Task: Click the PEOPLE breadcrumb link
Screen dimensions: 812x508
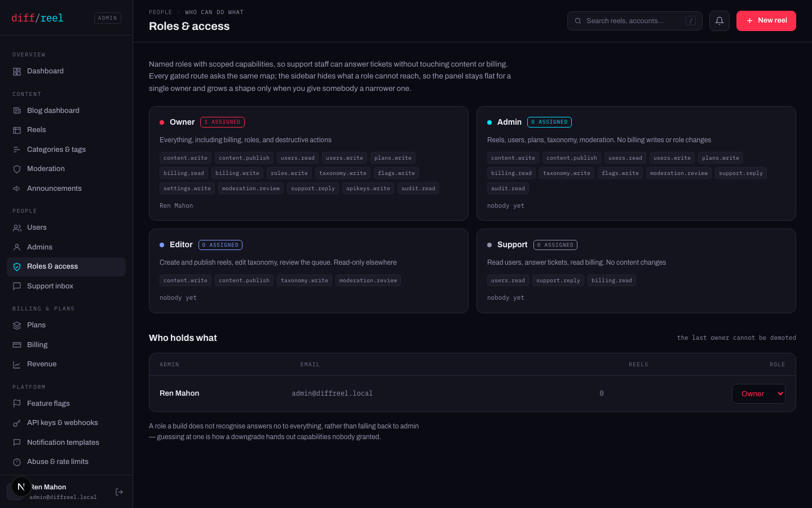Action: tap(161, 12)
